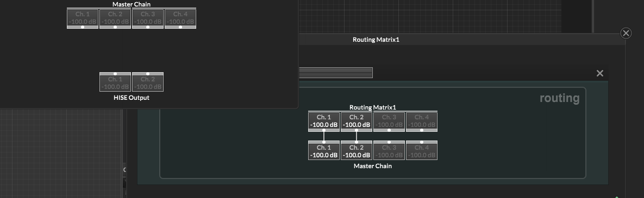Toggle Routing Matrix1 source Ch. 4
The height and width of the screenshot is (198, 644).
click(421, 122)
